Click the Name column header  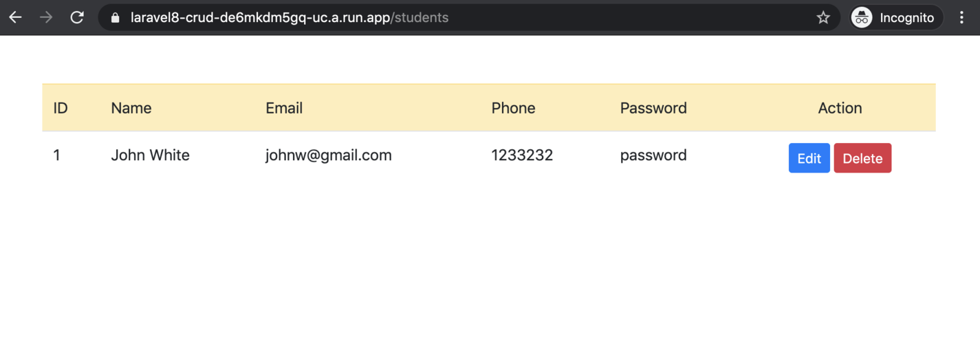[131, 108]
